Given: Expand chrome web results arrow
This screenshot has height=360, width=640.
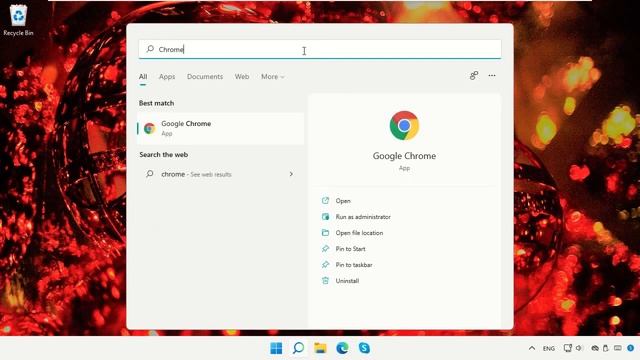Looking at the screenshot, I should click(x=291, y=174).
